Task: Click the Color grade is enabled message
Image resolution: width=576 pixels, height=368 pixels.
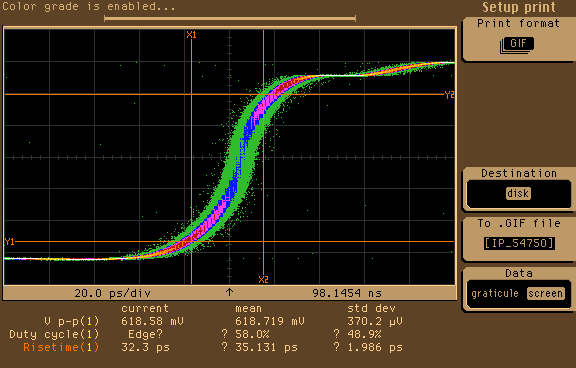Action: (x=89, y=7)
